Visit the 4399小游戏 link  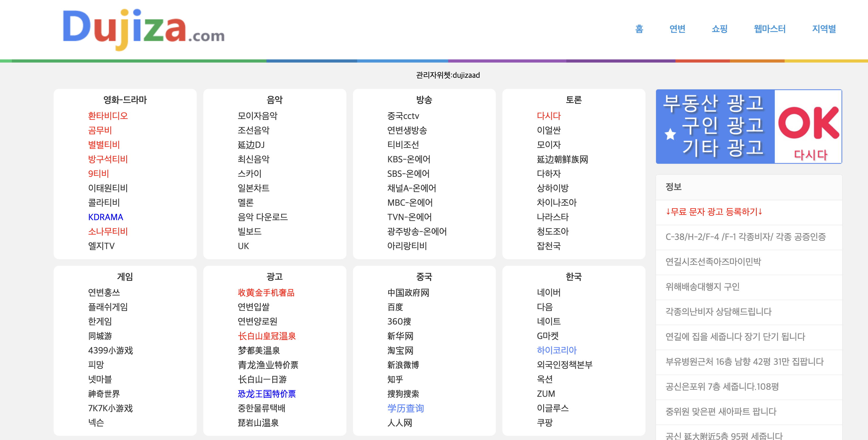coord(110,350)
